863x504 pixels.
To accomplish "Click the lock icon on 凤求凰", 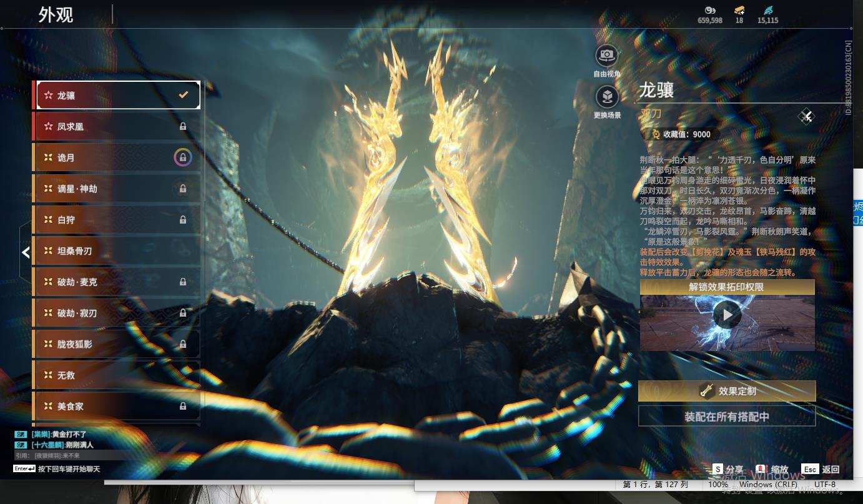I will pos(183,127).
